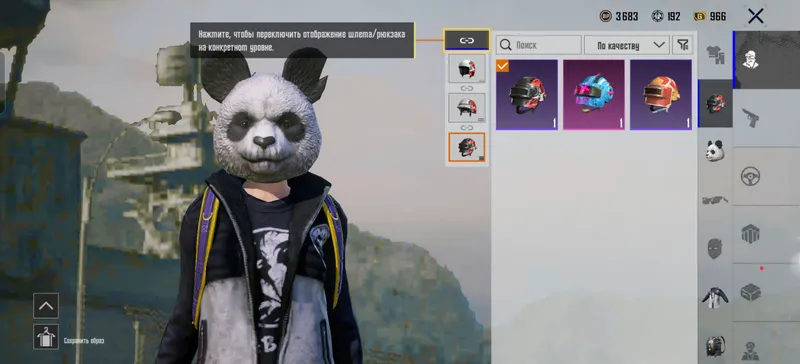The width and height of the screenshot is (800, 364).
Task: Expand the up-arrow panel button
Action: [46, 306]
